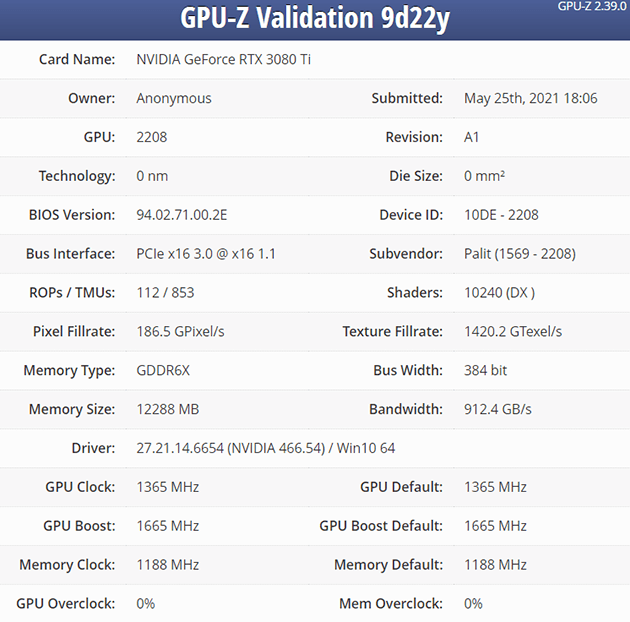The image size is (630, 622).
Task: Click device ID '10DE - 2208'
Action: pos(501,215)
